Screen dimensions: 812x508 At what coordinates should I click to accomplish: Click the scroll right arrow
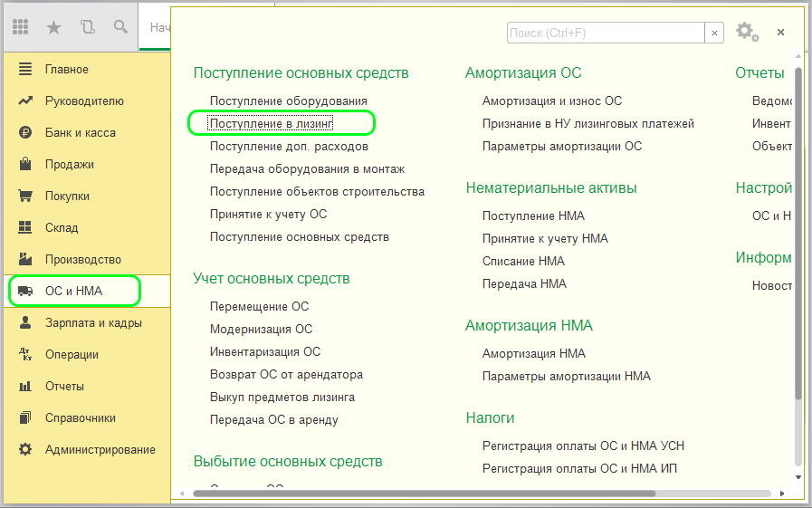click(x=782, y=494)
